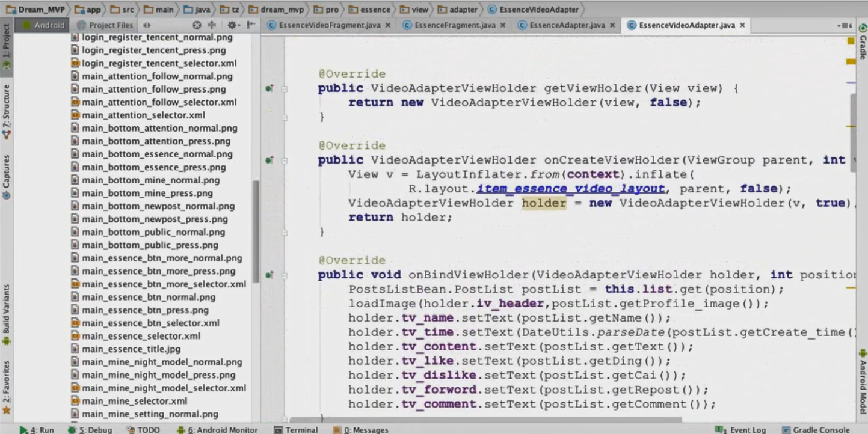868x434 pixels.
Task: Collapse the getViewHolder method fold marker
Action: click(285, 89)
